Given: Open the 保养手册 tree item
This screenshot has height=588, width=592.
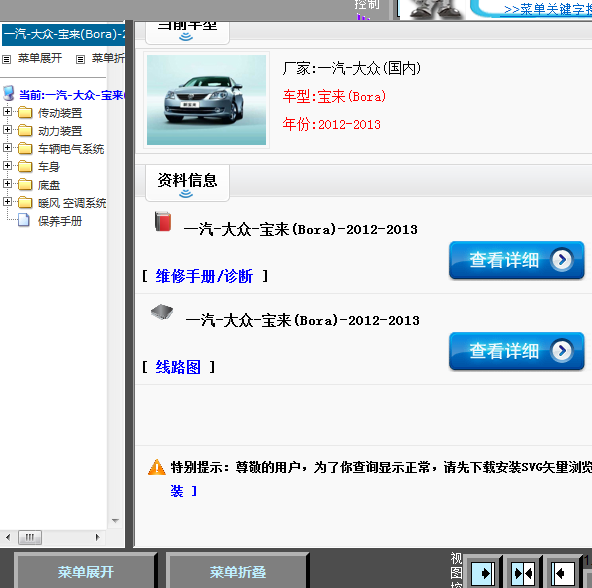Looking at the screenshot, I should [x=60, y=221].
